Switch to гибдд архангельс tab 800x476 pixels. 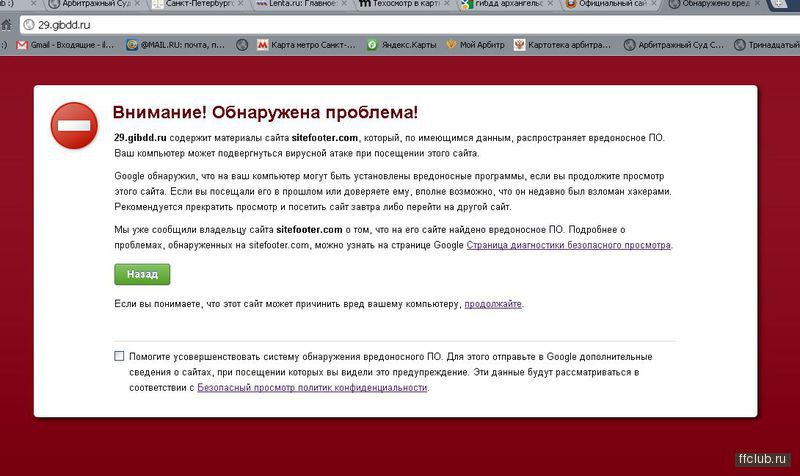(506, 4)
